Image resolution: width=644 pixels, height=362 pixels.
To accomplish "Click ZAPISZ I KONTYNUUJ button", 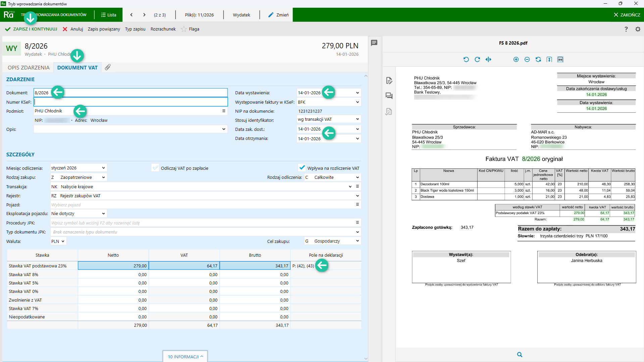I will click(x=31, y=29).
